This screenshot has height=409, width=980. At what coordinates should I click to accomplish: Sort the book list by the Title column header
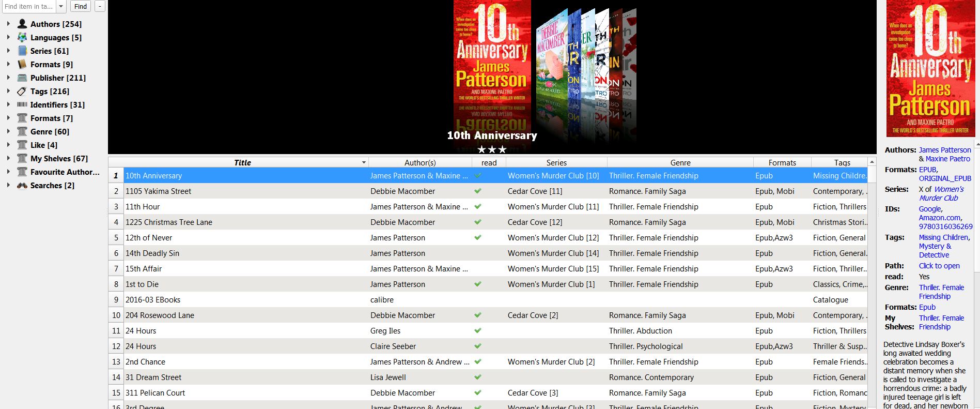pyautogui.click(x=242, y=162)
